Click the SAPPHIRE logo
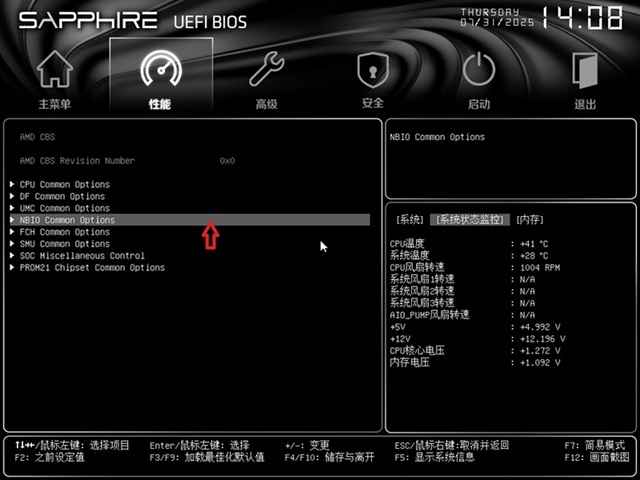The height and width of the screenshot is (480, 640). coord(88,20)
